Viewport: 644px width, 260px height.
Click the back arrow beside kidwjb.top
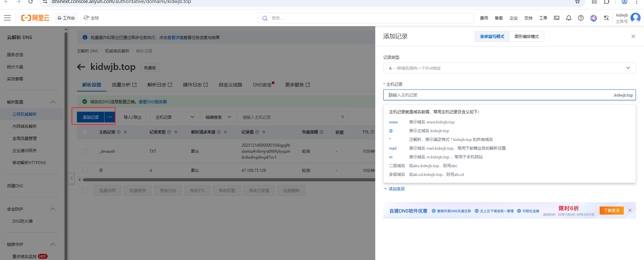coord(81,67)
